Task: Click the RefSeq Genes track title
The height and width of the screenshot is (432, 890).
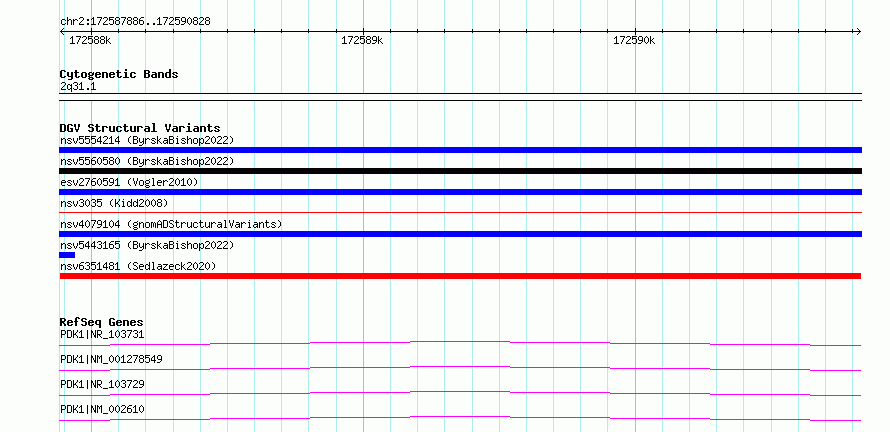Action: tap(102, 322)
